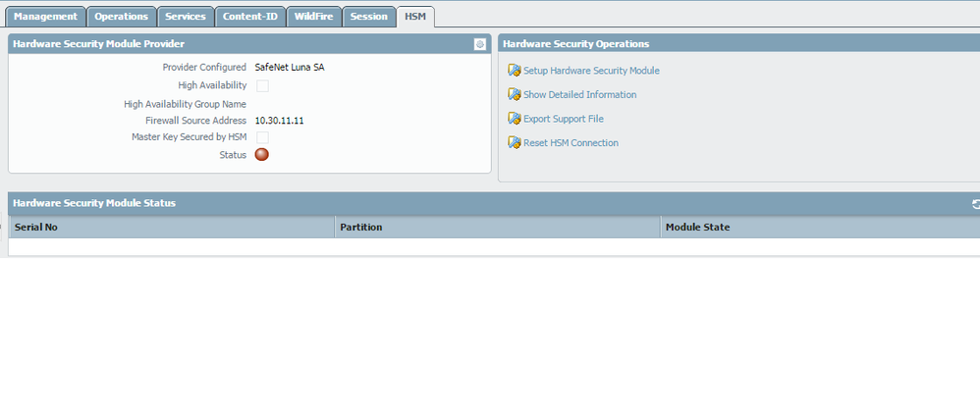The width and height of the screenshot is (980, 412).
Task: Open the Services tab
Action: 186,17
